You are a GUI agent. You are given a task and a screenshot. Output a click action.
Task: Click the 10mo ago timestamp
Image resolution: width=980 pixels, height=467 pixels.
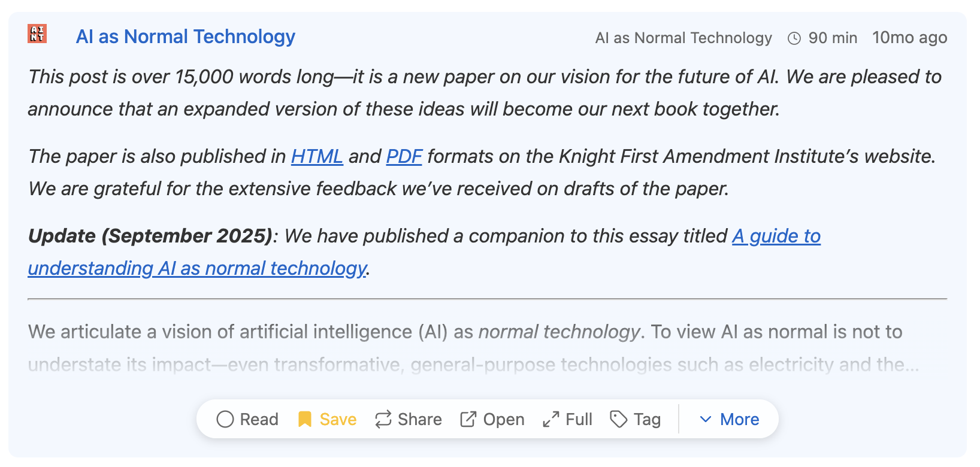[909, 38]
